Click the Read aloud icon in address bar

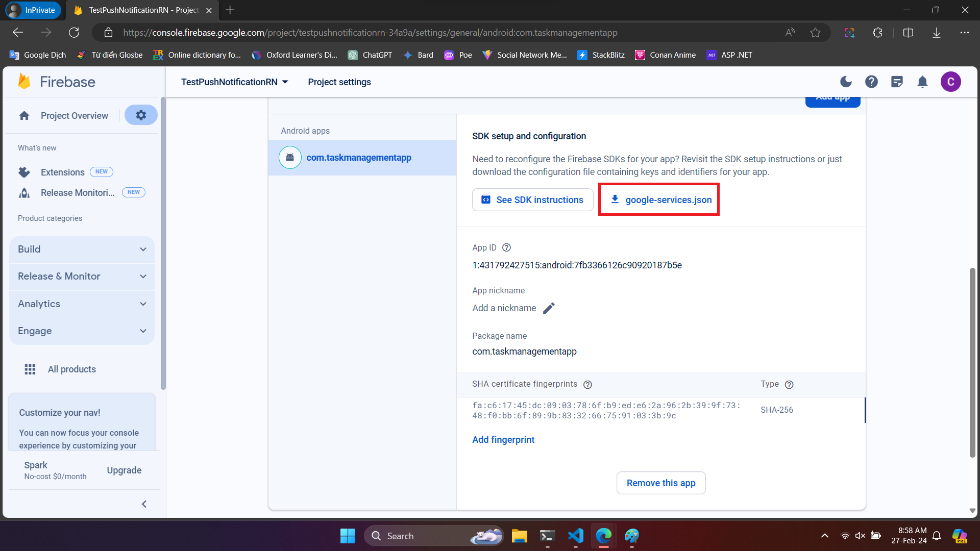[790, 33]
